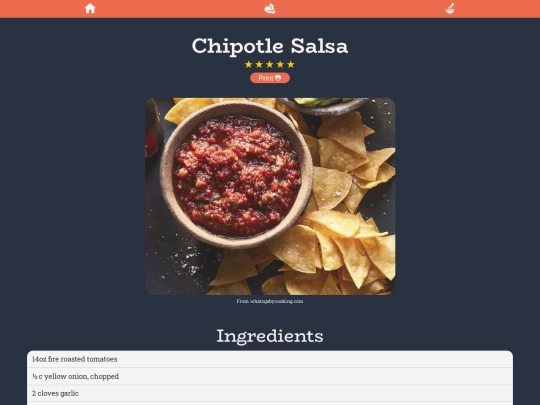The height and width of the screenshot is (405, 540).
Task: Rate the recipe four stars
Action: pos(280,64)
